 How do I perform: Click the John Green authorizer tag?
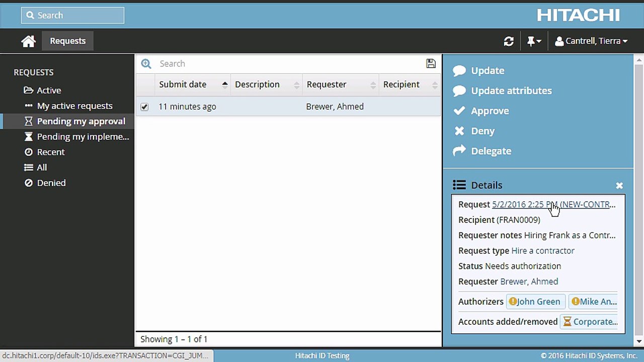(x=535, y=302)
